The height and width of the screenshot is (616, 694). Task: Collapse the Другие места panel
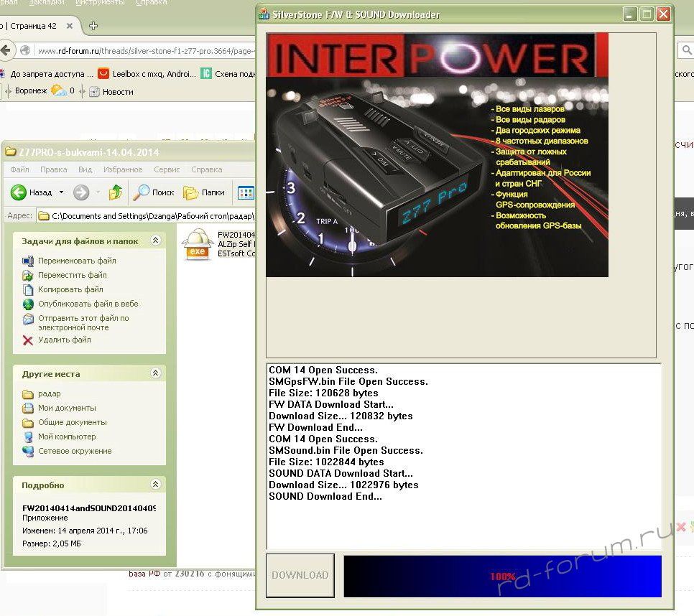[x=155, y=373]
